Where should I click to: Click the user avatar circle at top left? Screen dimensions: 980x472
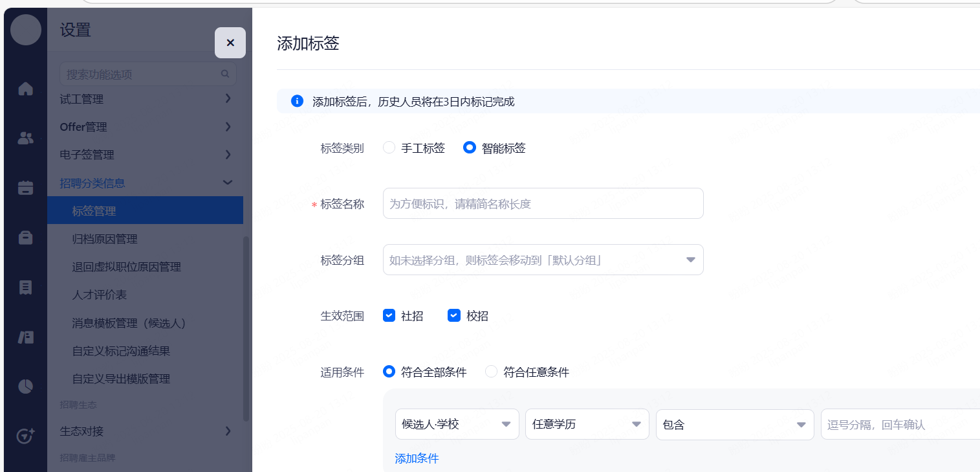pos(26,30)
